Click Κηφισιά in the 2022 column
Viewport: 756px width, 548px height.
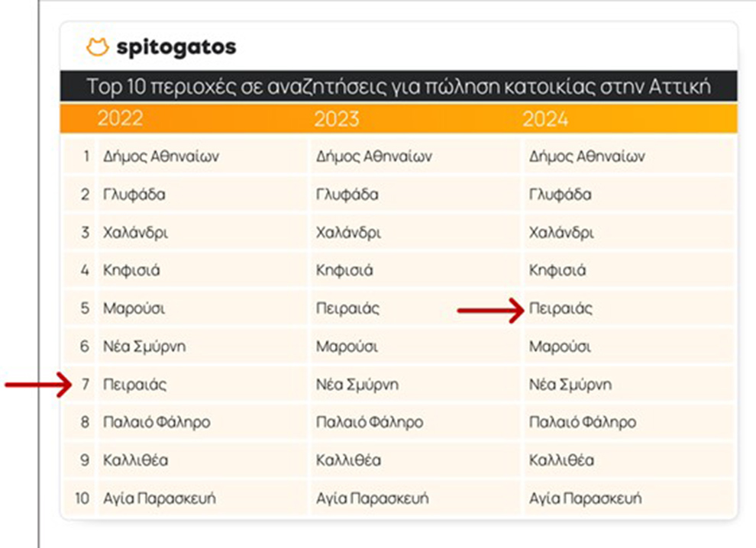pos(131,271)
